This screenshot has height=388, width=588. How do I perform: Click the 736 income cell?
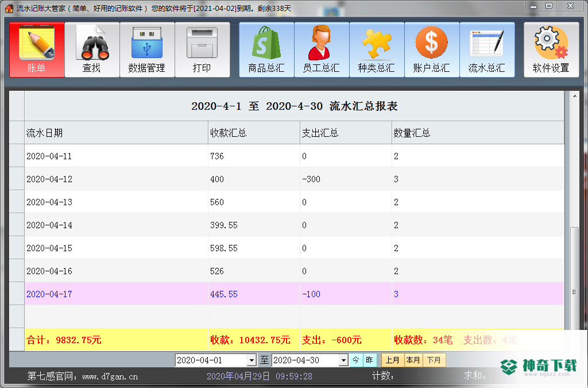tap(254, 156)
